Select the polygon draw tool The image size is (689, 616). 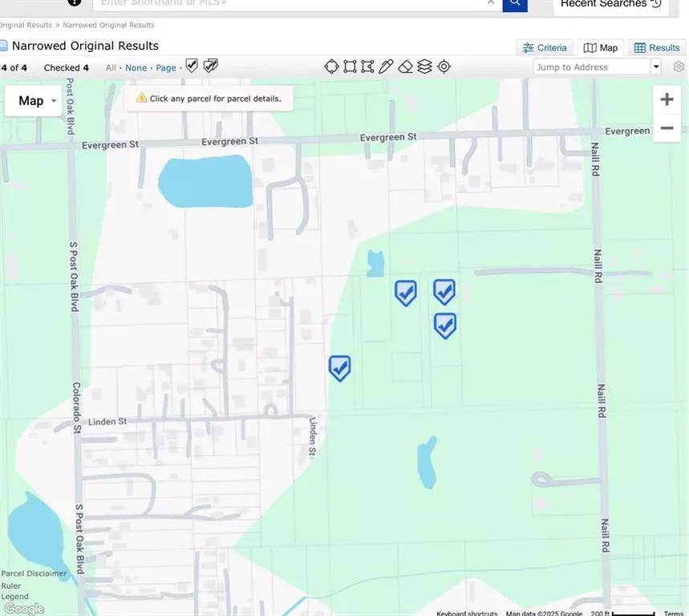(x=367, y=67)
